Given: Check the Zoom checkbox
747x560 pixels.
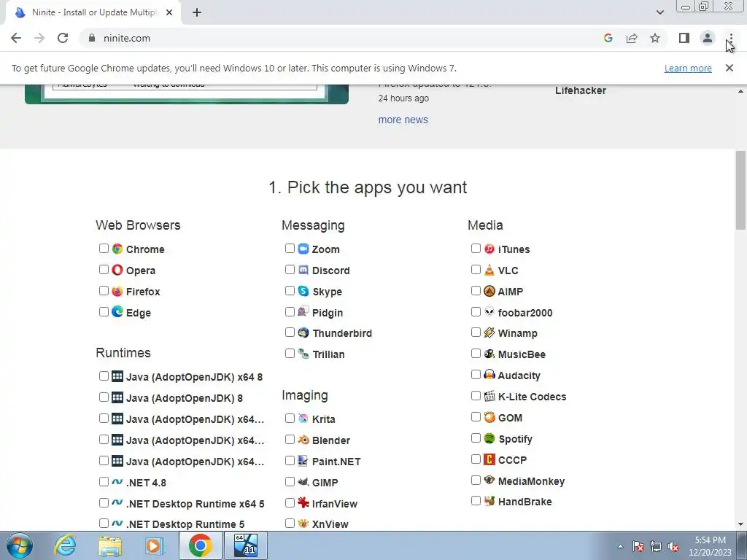Looking at the screenshot, I should point(290,249).
